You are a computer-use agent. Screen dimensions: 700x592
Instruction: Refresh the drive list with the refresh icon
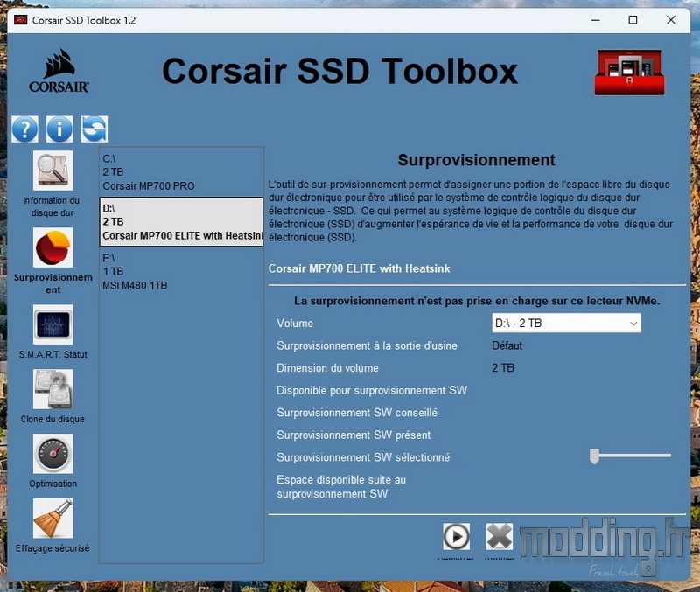(94, 129)
